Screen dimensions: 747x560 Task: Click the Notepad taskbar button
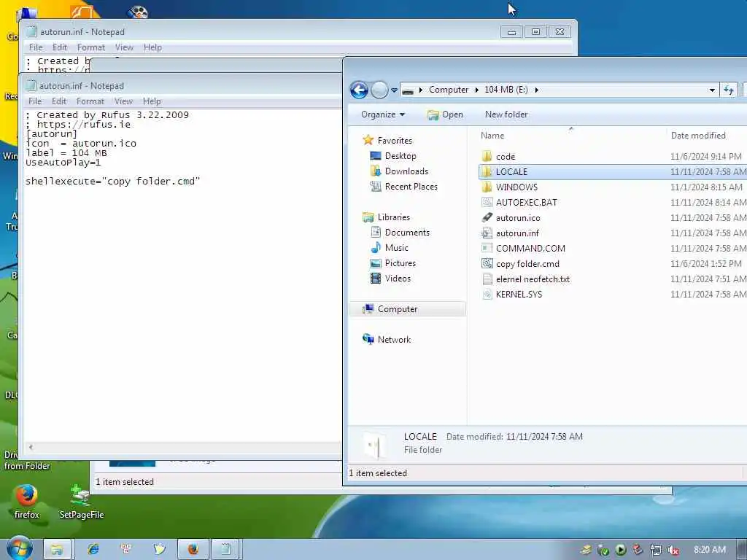point(226,549)
